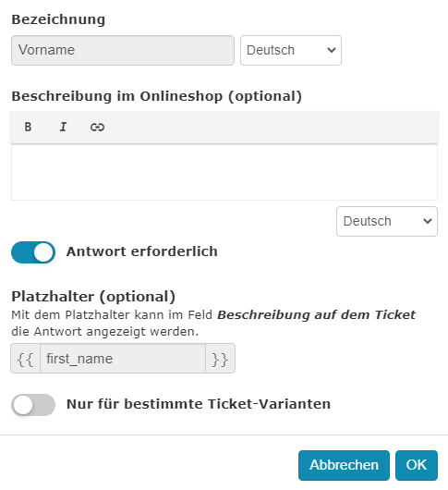The height and width of the screenshot is (490, 448).
Task: Click the Abbrechen button
Action: [344, 465]
